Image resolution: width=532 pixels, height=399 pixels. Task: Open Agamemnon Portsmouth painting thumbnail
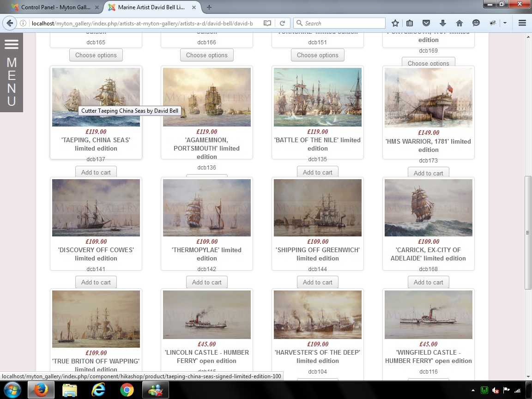tap(206, 97)
